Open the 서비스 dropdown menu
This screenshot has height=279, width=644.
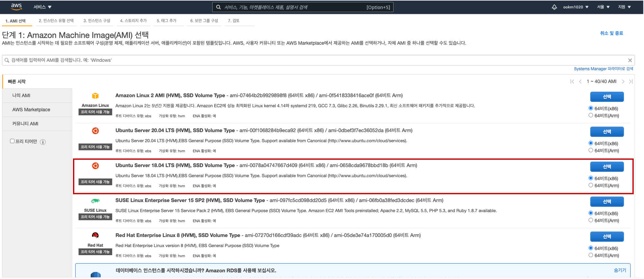tap(42, 7)
